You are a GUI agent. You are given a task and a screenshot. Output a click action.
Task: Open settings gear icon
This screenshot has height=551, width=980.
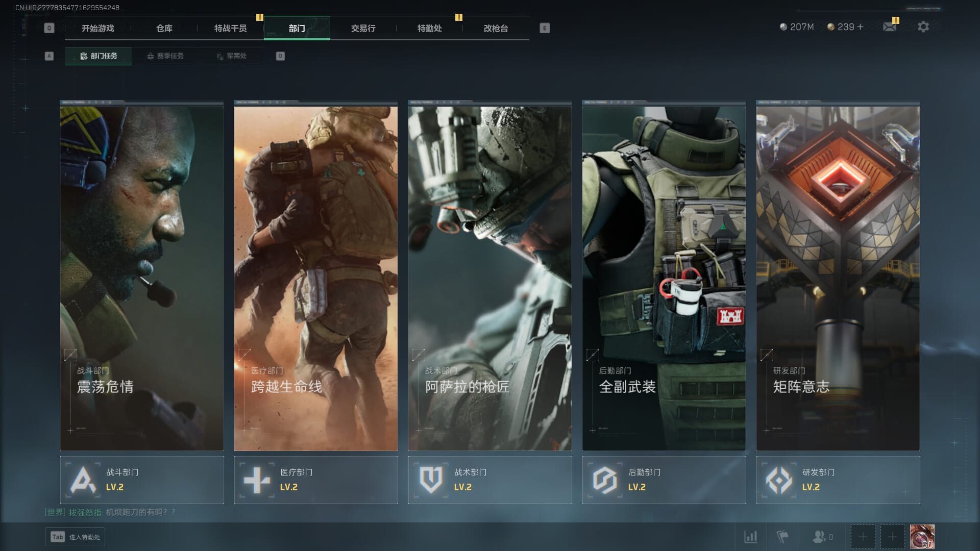click(x=923, y=27)
